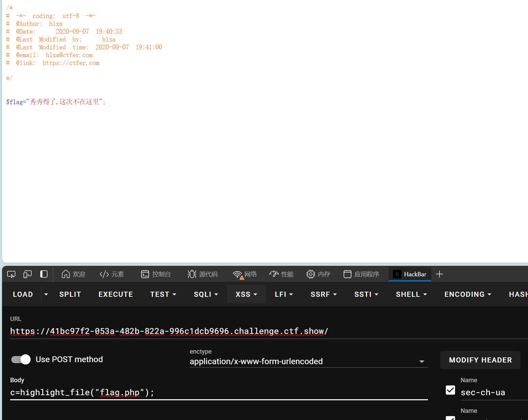The image size is (528, 420).
Task: Open the Welcome home tab
Action: 73,274
